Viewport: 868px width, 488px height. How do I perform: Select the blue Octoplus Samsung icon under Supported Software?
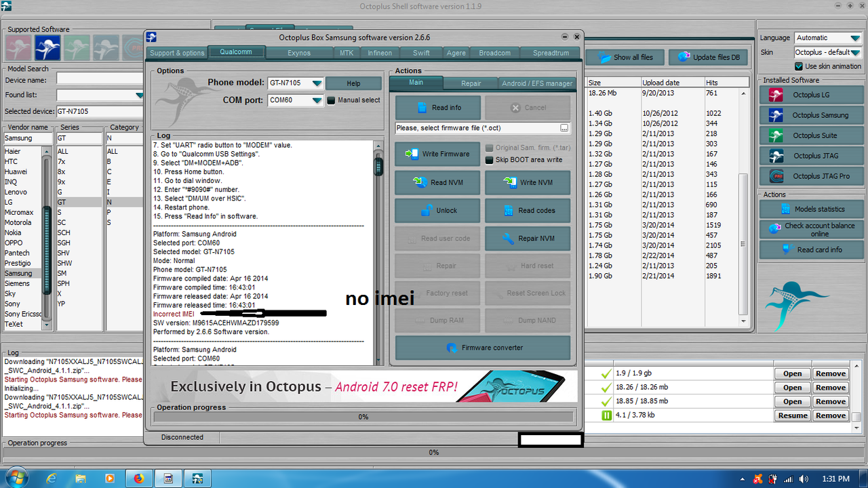coord(47,47)
